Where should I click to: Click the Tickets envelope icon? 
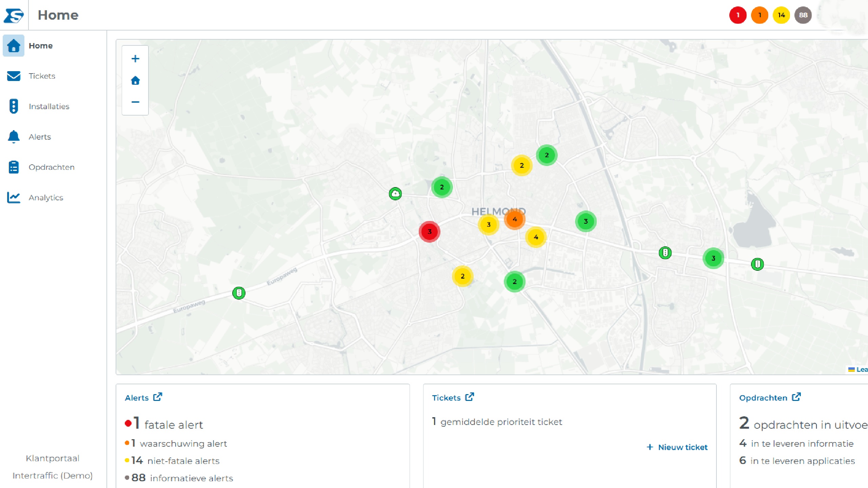pos(14,76)
